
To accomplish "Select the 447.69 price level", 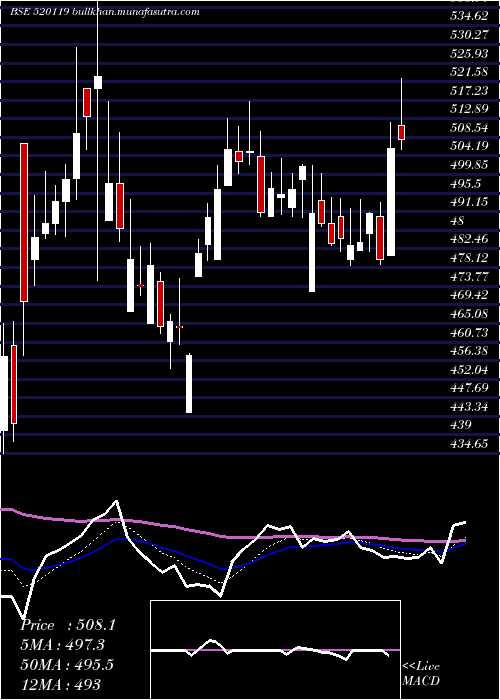I will [x=469, y=388].
